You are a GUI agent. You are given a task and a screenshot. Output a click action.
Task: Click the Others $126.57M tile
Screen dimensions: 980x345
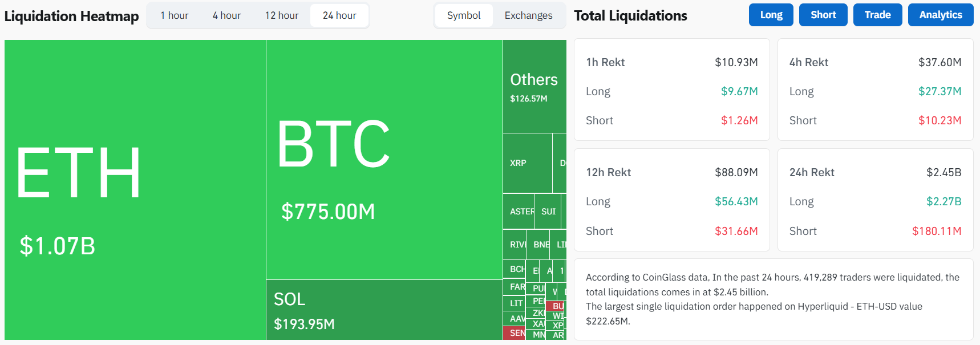(534, 86)
